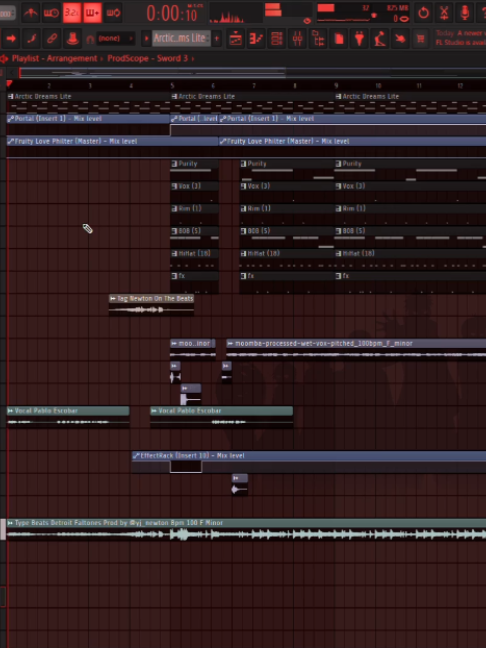This screenshot has height=648, width=486.
Task: Click the playback position marker at bar 1
Action: click(9, 84)
